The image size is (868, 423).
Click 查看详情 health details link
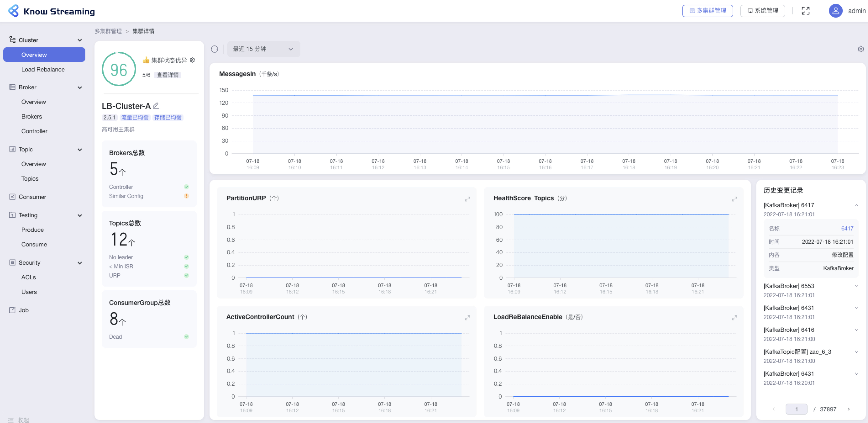tap(168, 75)
